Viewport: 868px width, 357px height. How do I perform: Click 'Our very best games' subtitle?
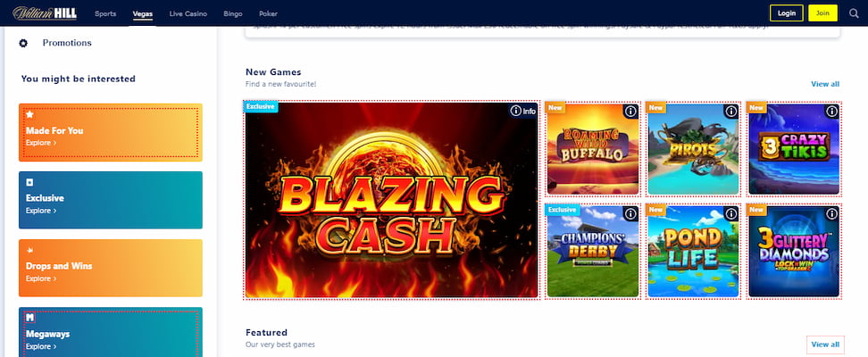tap(280, 345)
